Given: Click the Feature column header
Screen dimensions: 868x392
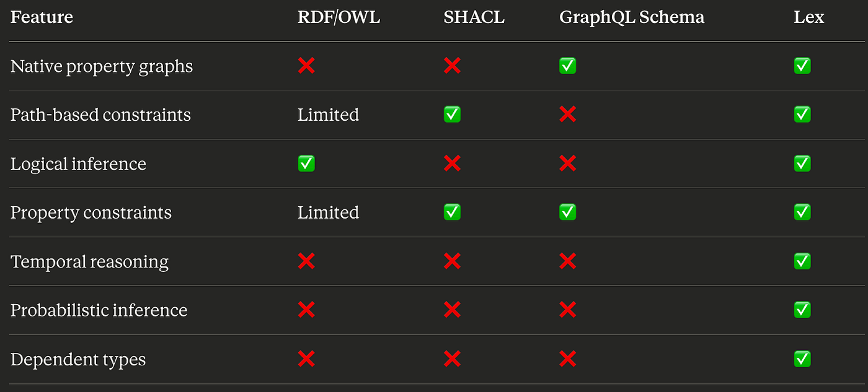Looking at the screenshot, I should point(42,17).
